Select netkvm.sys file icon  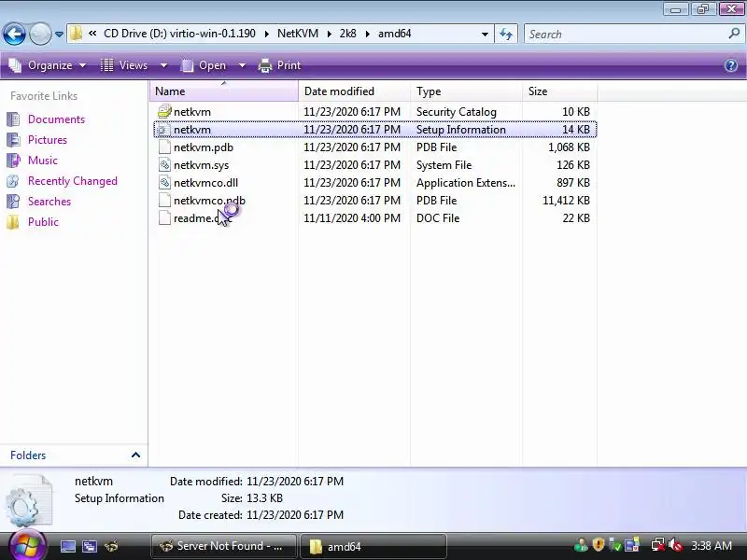[164, 165]
